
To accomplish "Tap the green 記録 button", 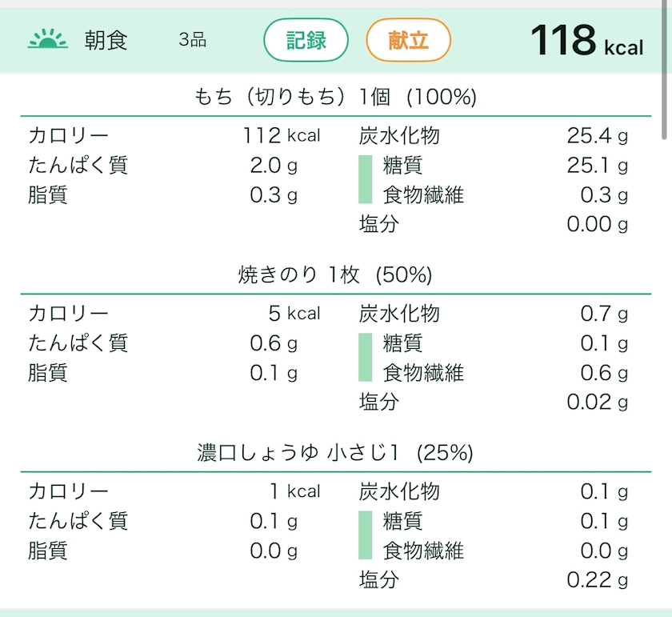I will pyautogui.click(x=306, y=40).
